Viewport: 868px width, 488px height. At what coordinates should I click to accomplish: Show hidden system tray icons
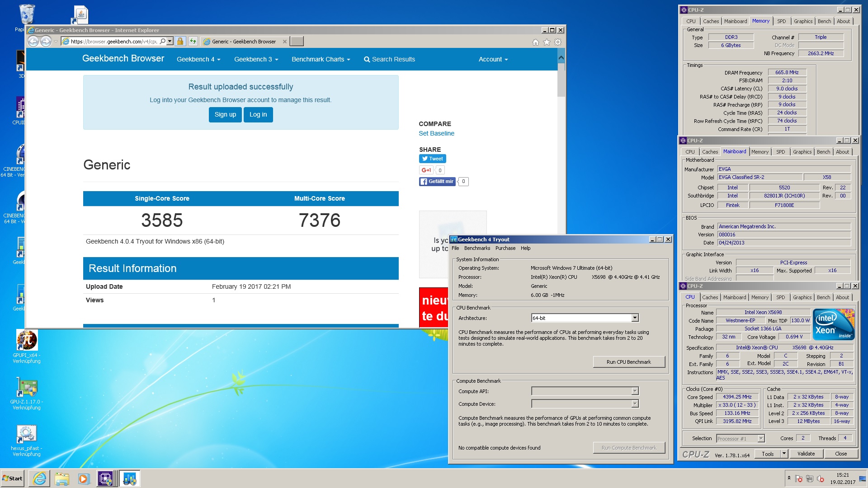click(789, 478)
